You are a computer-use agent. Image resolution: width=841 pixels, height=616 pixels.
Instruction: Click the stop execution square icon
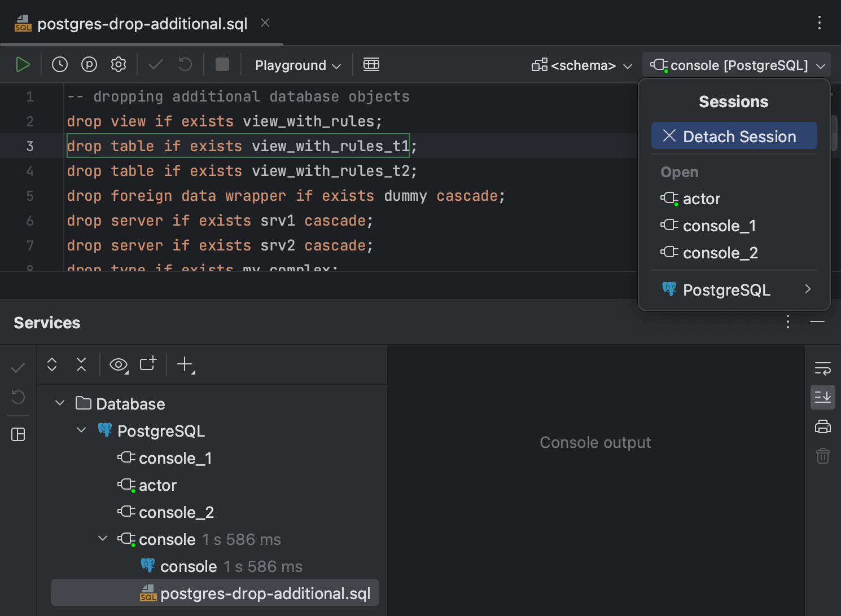pyautogui.click(x=222, y=64)
